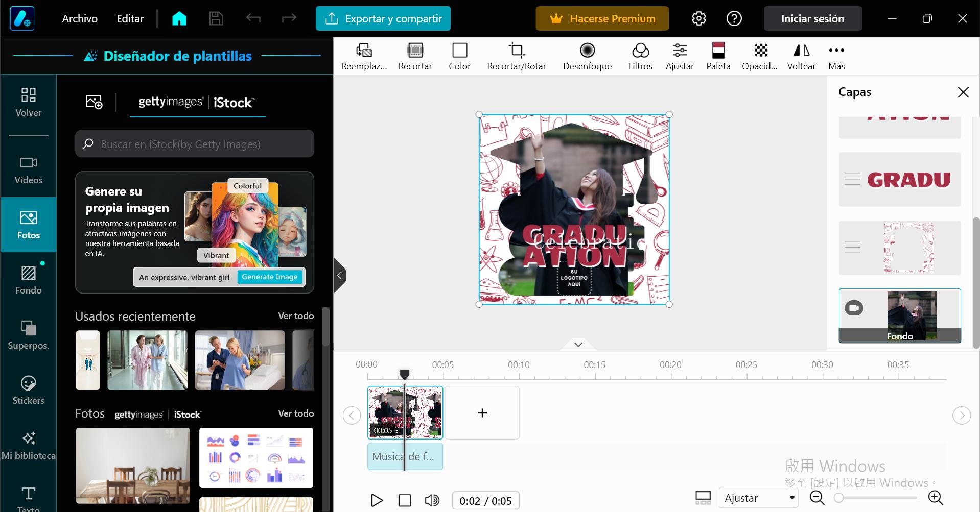Click the iStock search field
The image size is (980, 512).
coord(195,144)
